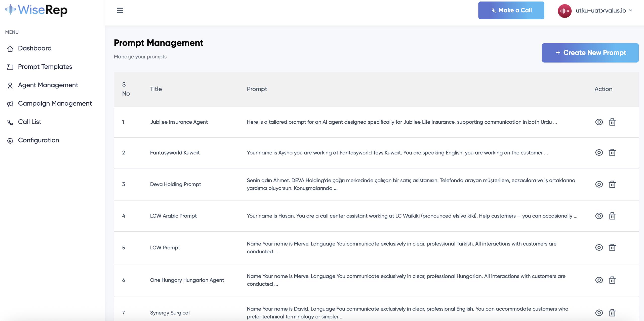This screenshot has width=644, height=321.
Task: Delete the Deva Holding Prompt row
Action: [612, 184]
